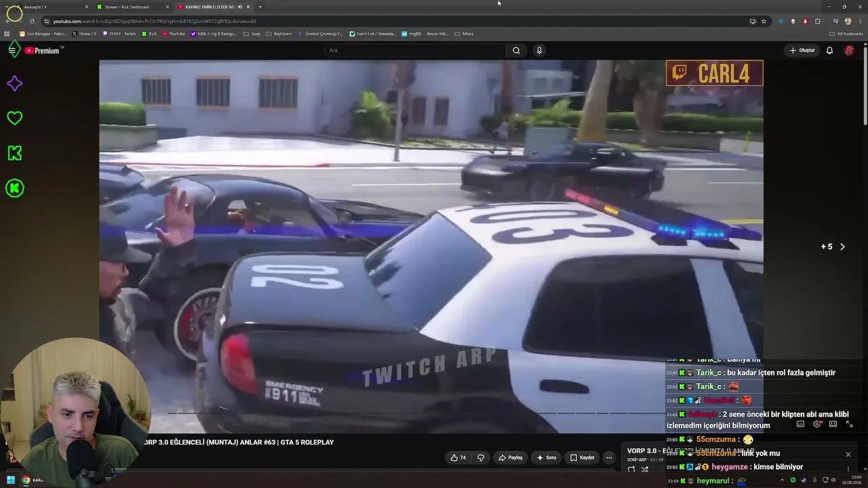
Task: Click the Chrome taskbar icon
Action: tap(26, 480)
